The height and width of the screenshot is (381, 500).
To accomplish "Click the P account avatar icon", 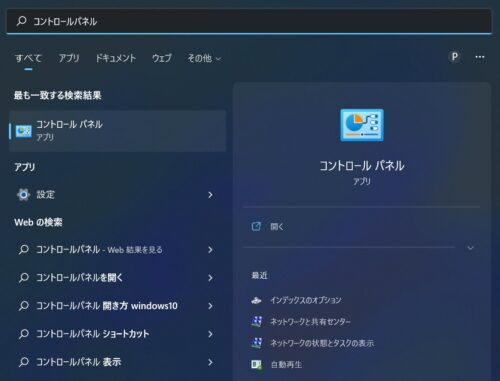I will pos(454,57).
